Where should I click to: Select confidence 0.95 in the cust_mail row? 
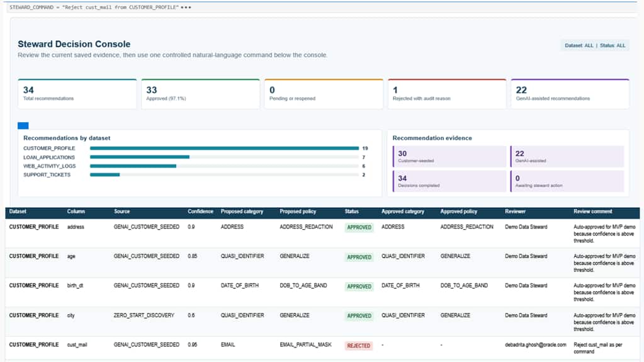(x=192, y=345)
